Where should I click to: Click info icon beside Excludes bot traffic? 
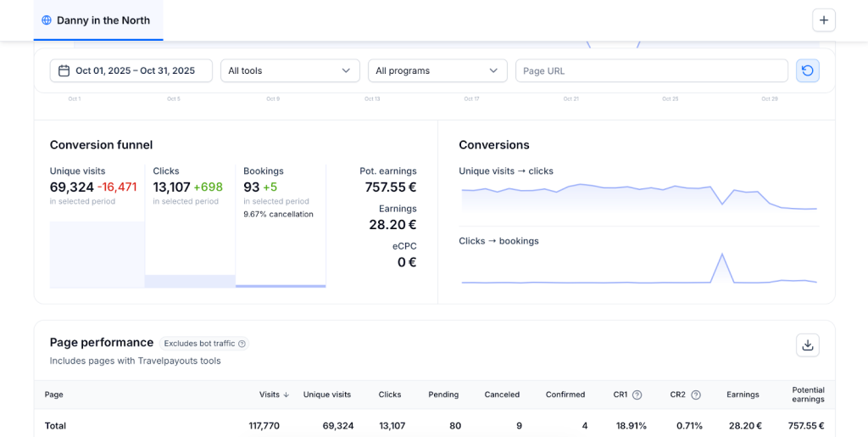pyautogui.click(x=242, y=344)
